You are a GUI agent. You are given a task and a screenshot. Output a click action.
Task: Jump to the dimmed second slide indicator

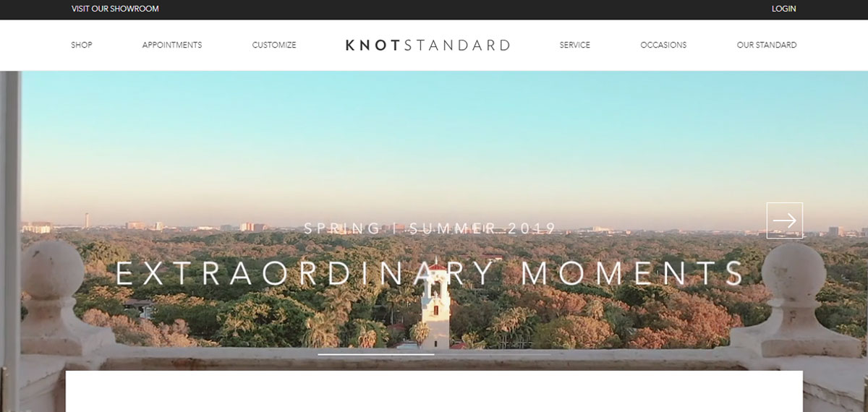492,354
